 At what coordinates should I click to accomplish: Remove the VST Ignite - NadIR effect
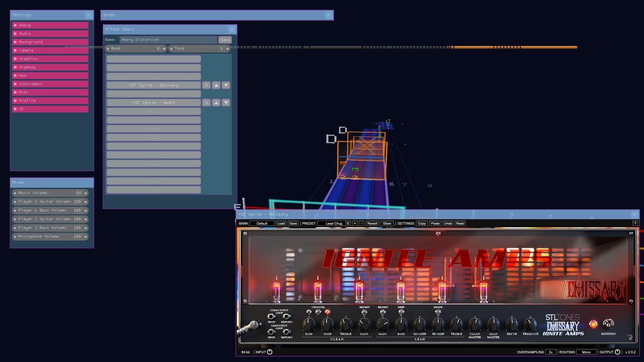click(206, 103)
